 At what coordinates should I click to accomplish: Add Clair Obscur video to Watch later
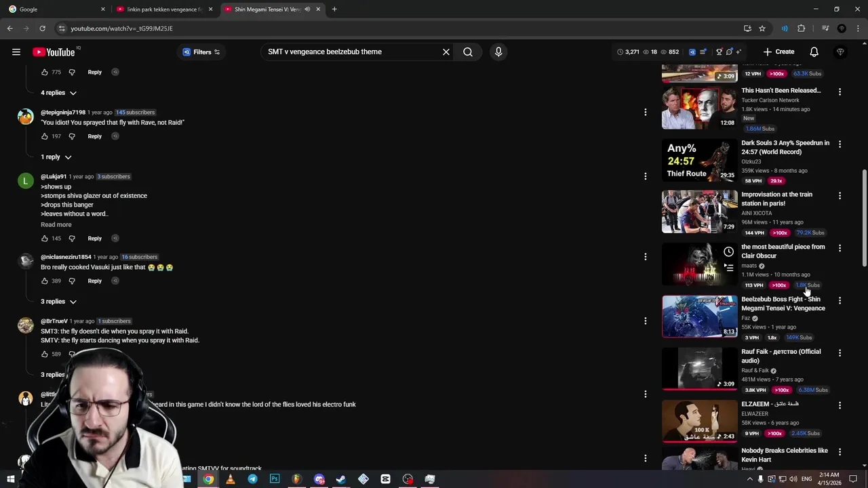[x=728, y=251]
